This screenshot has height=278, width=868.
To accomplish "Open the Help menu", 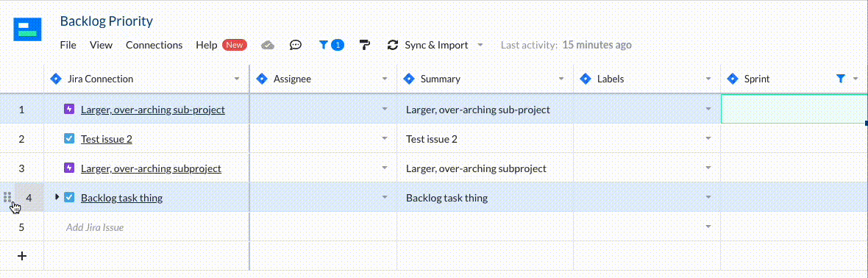I will [207, 46].
